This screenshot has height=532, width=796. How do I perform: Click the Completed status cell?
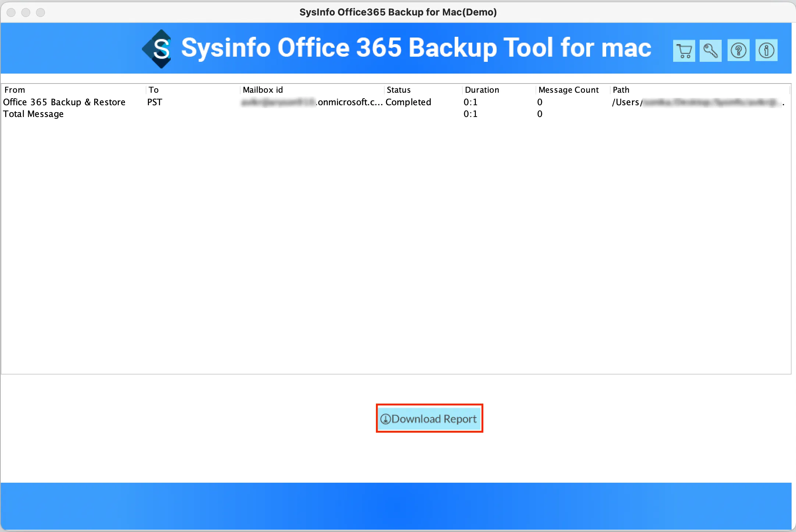[408, 102]
